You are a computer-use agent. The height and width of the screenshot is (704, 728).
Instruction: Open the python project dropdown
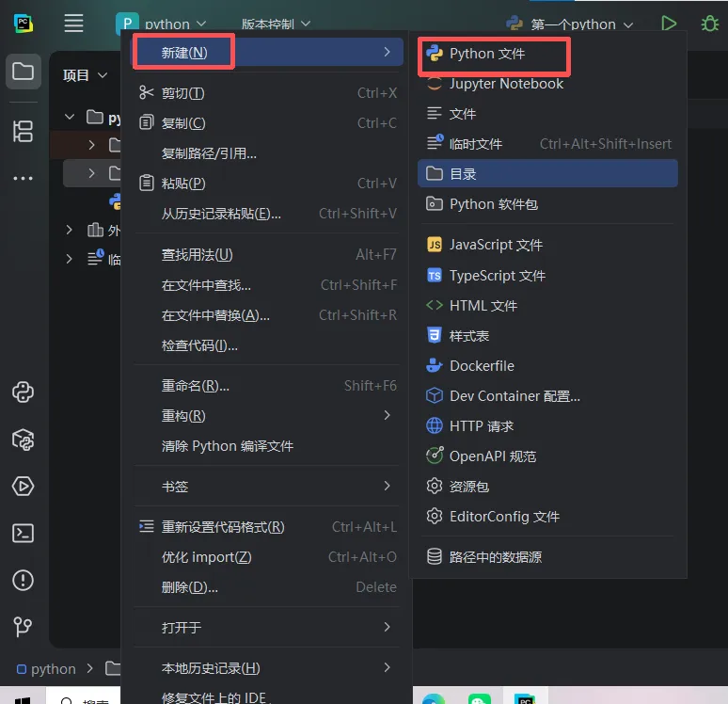161,24
